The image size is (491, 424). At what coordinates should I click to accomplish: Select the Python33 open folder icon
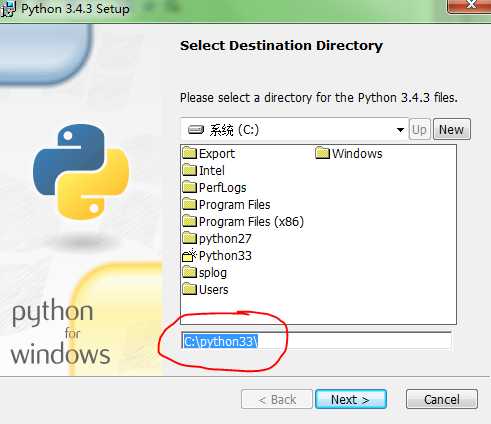(x=190, y=255)
